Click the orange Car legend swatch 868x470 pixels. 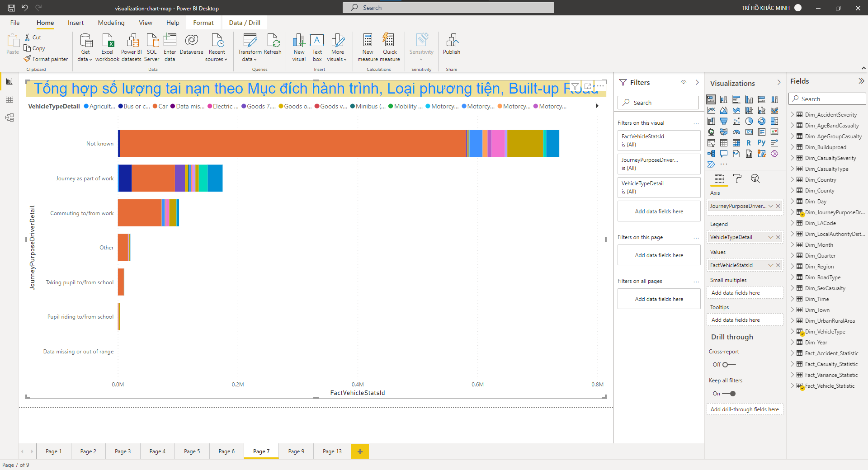155,107
